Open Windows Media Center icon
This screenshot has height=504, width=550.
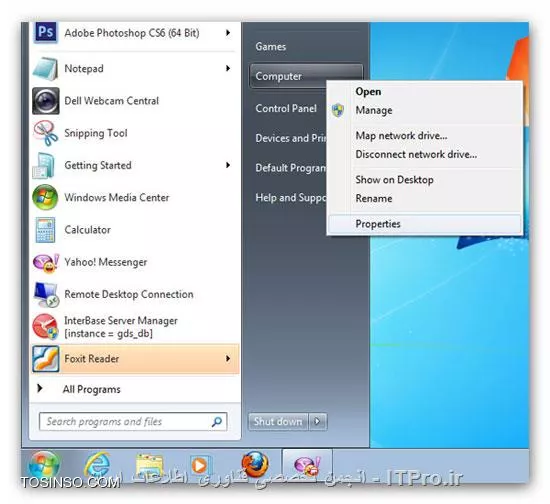click(45, 197)
